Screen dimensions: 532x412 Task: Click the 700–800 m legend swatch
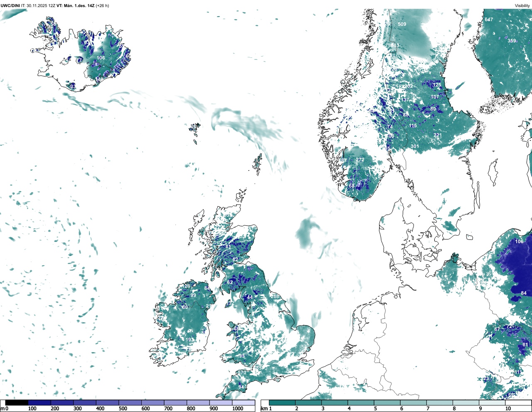175,402
